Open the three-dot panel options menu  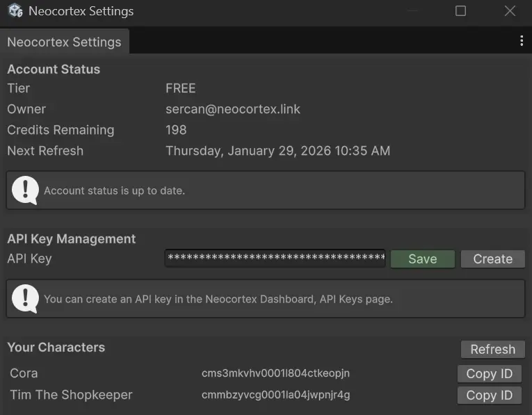click(x=522, y=41)
